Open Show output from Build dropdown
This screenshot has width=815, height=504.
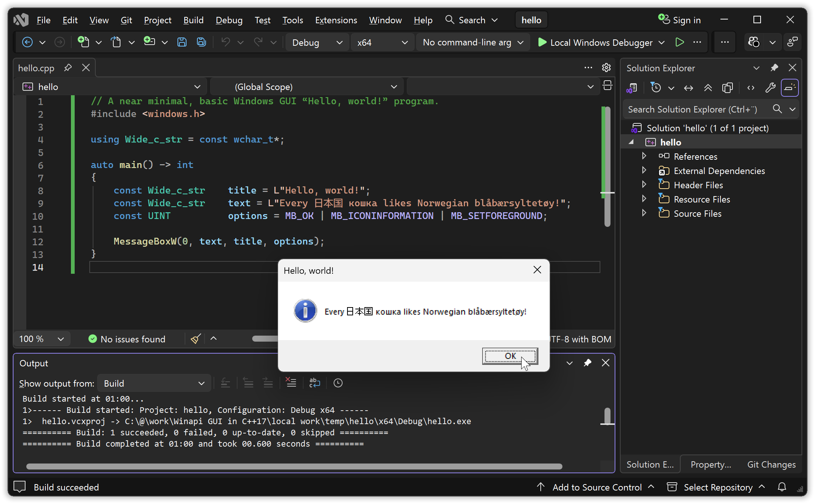[154, 383]
